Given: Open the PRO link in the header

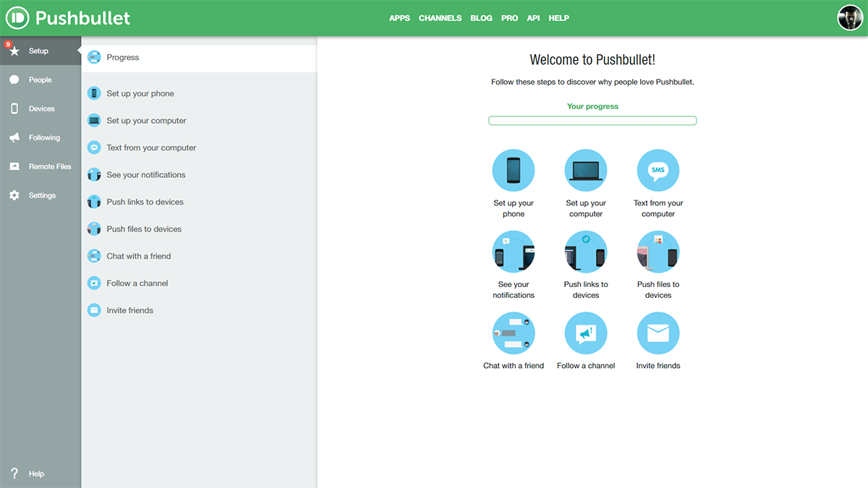Looking at the screenshot, I should [x=509, y=18].
